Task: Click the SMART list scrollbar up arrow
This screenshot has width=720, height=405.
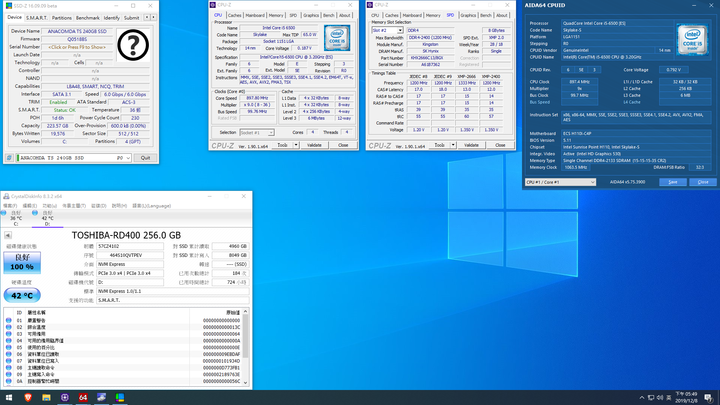Action: pyautogui.click(x=246, y=312)
